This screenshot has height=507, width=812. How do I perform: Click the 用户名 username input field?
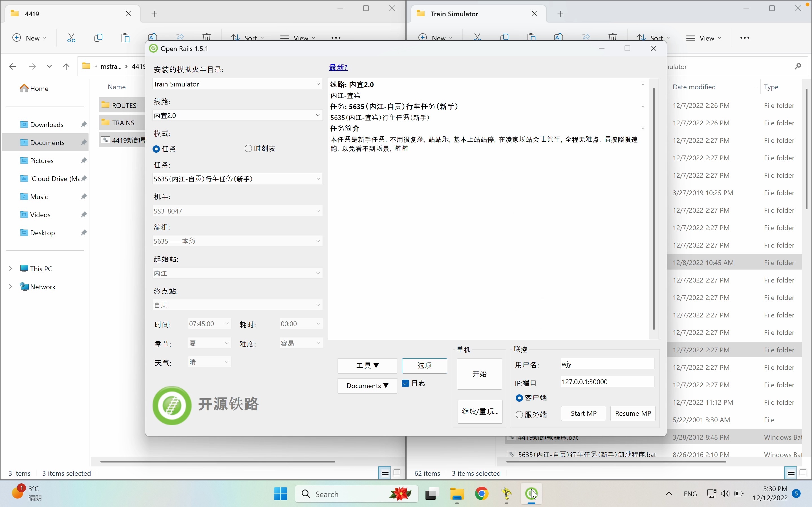pyautogui.click(x=607, y=364)
